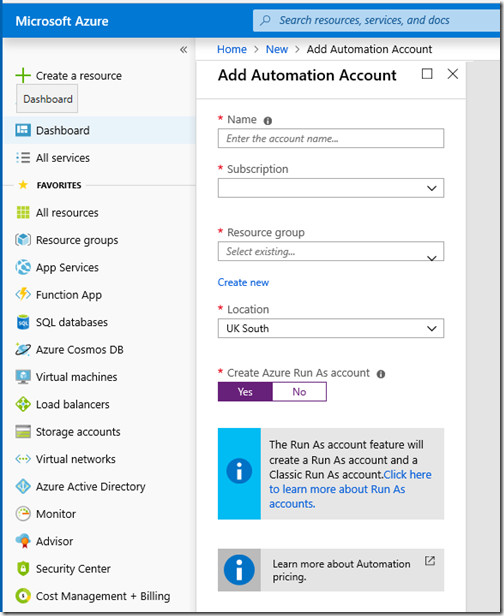
Task: Click the All services list icon
Action: (23, 158)
